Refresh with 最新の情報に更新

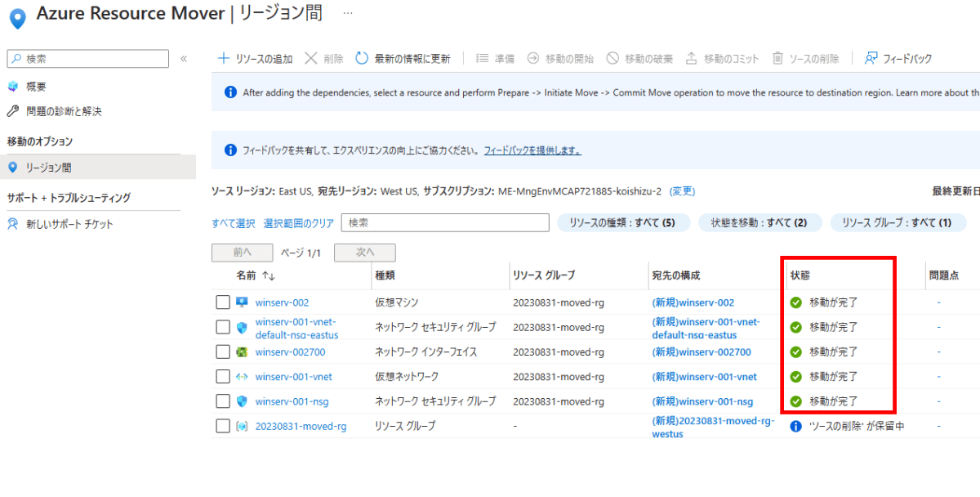point(403,59)
